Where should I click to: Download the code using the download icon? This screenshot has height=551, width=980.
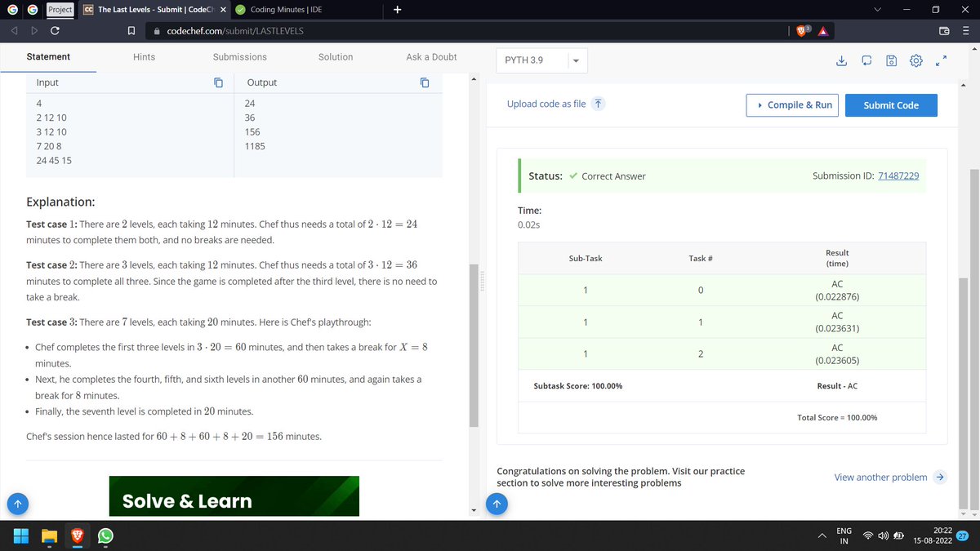[841, 60]
